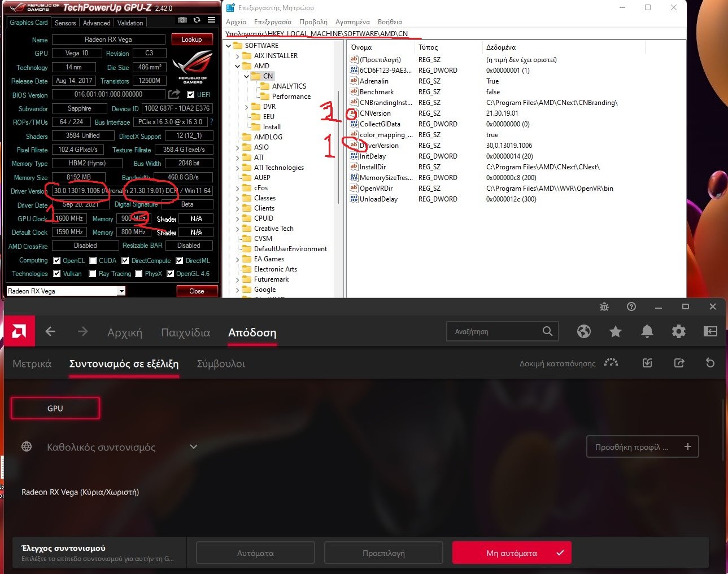728x574 pixels.
Task: Click the Registry Editor address path bar
Action: click(454, 34)
